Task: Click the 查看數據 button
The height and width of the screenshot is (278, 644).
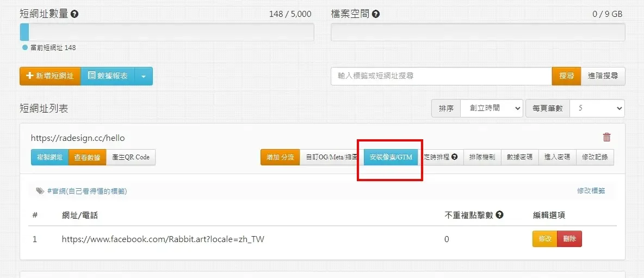Action: (87, 157)
